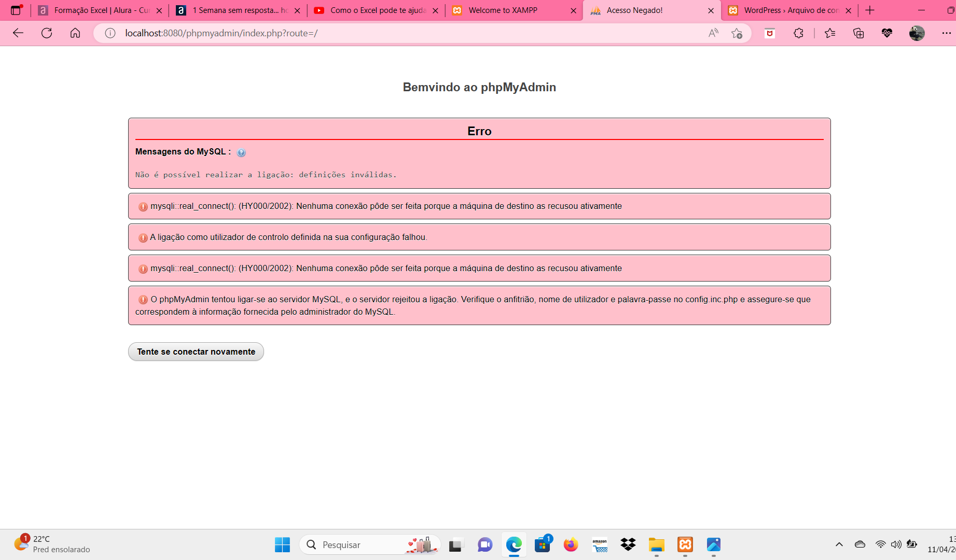Open browser Collections icon

[858, 33]
